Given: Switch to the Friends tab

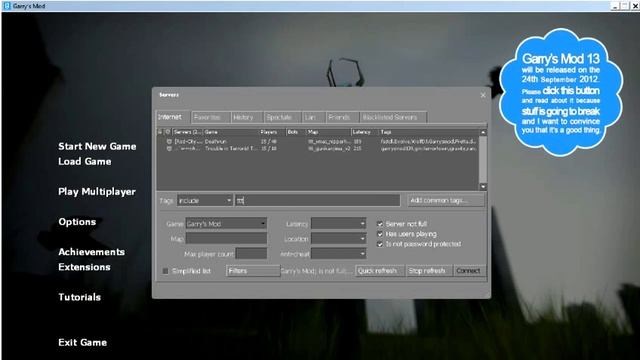Looking at the screenshot, I should click(342, 118).
